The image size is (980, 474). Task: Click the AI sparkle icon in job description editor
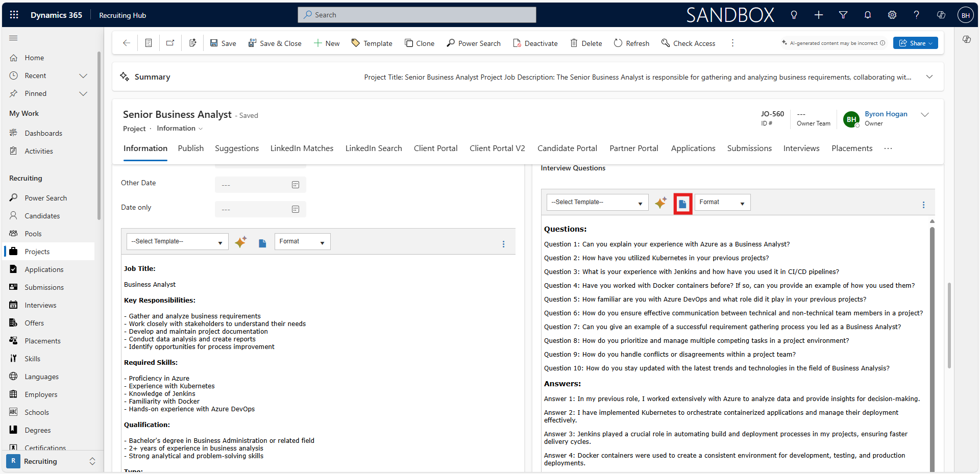[x=240, y=242]
